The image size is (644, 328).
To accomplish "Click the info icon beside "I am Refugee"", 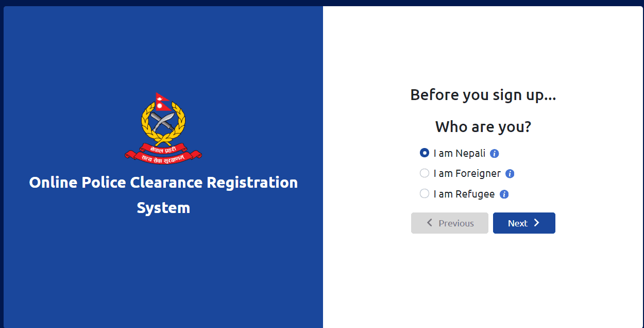I will click(504, 193).
